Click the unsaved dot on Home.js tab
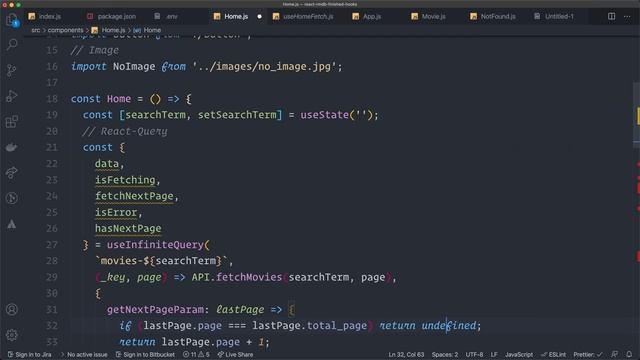 coord(259,17)
